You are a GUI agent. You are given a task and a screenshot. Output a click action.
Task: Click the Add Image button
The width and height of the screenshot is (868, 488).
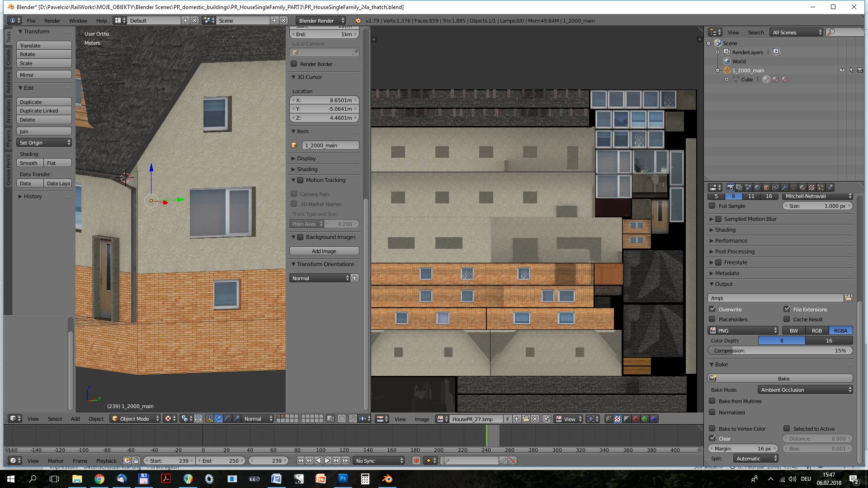(x=324, y=251)
